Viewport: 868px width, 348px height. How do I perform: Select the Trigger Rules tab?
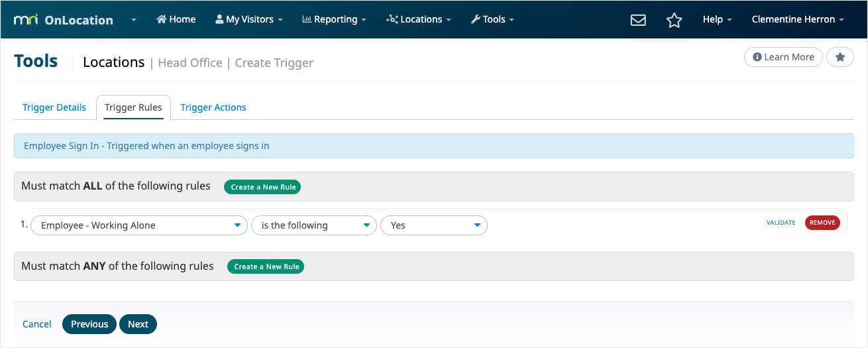(133, 107)
